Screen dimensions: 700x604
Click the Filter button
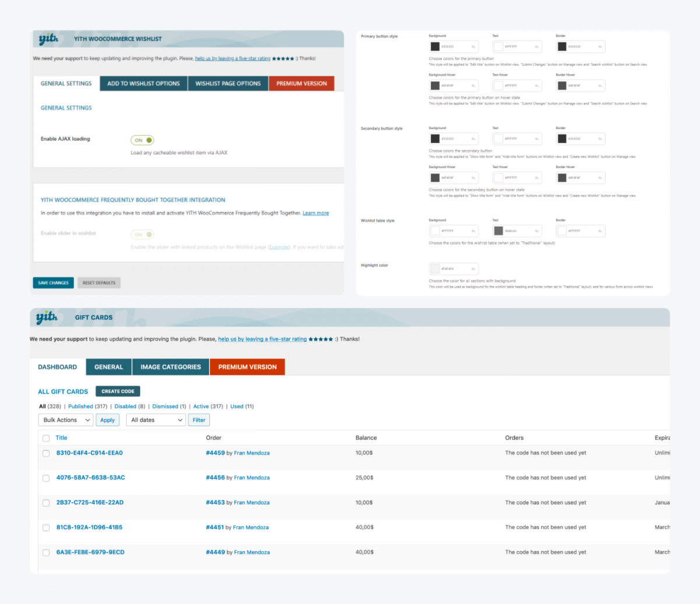pyautogui.click(x=199, y=420)
